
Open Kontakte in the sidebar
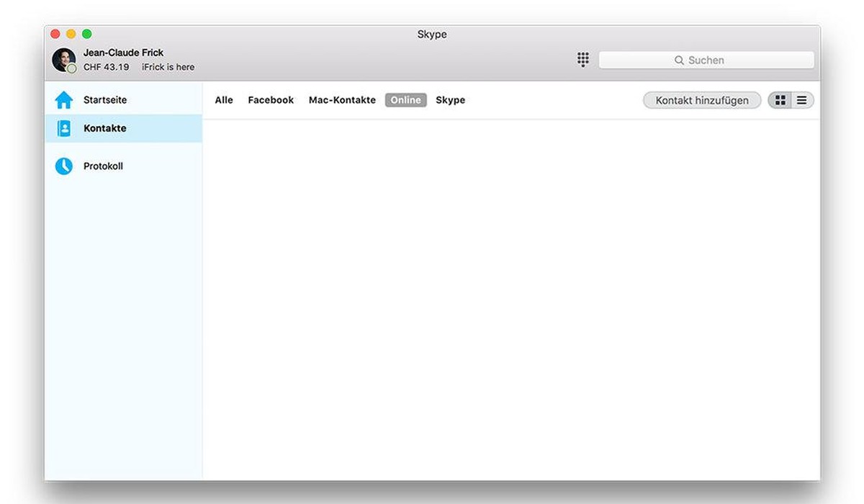tap(123, 128)
